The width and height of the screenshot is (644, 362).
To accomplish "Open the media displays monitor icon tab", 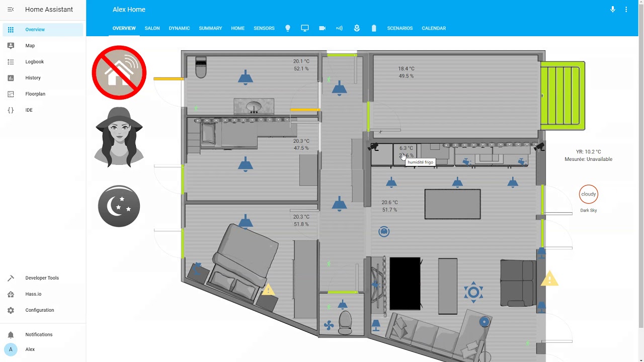I will (x=305, y=28).
